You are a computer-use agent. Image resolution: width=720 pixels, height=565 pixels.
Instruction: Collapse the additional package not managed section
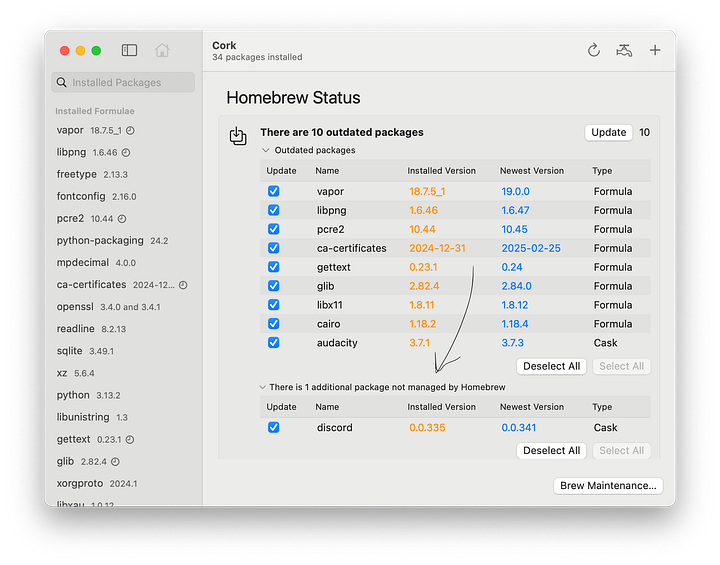coord(263,387)
